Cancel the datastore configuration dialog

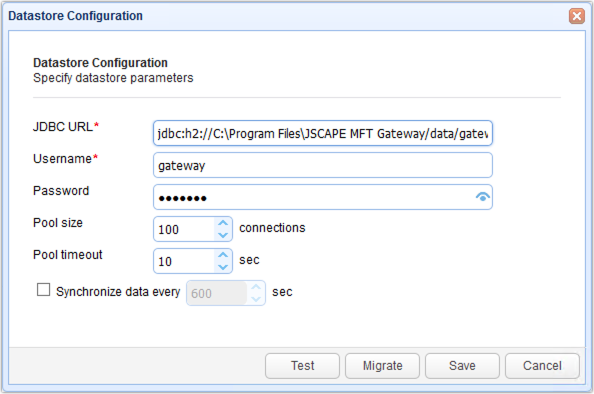tap(542, 366)
